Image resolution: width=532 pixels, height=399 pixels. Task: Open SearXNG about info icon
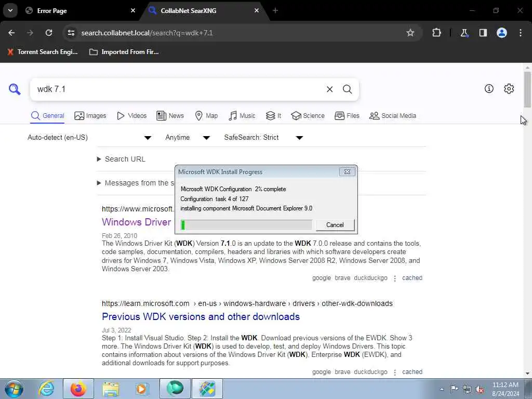[489, 88]
